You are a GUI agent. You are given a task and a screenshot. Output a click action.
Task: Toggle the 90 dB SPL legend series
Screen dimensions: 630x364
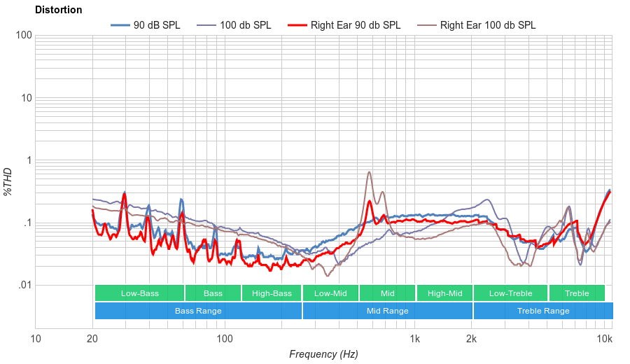tap(157, 25)
